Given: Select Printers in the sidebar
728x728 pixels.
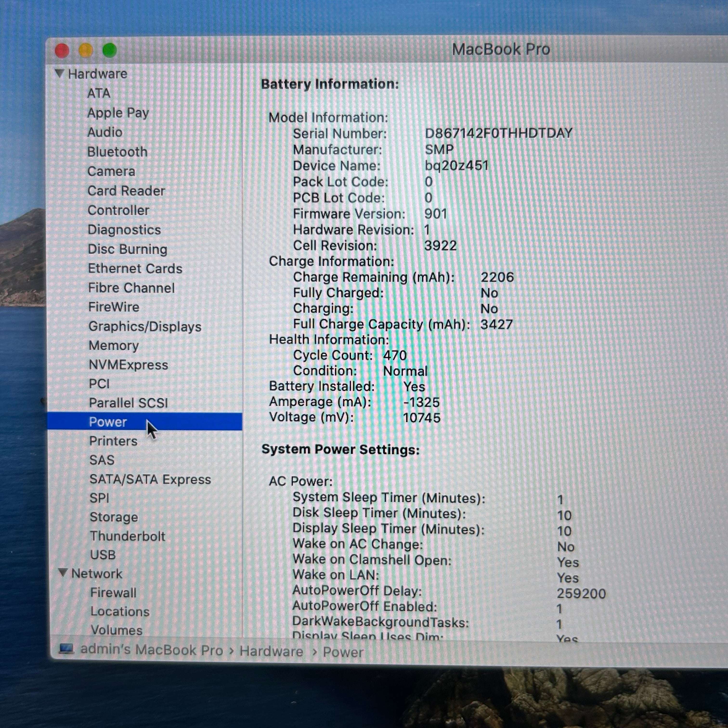Looking at the screenshot, I should click(113, 441).
